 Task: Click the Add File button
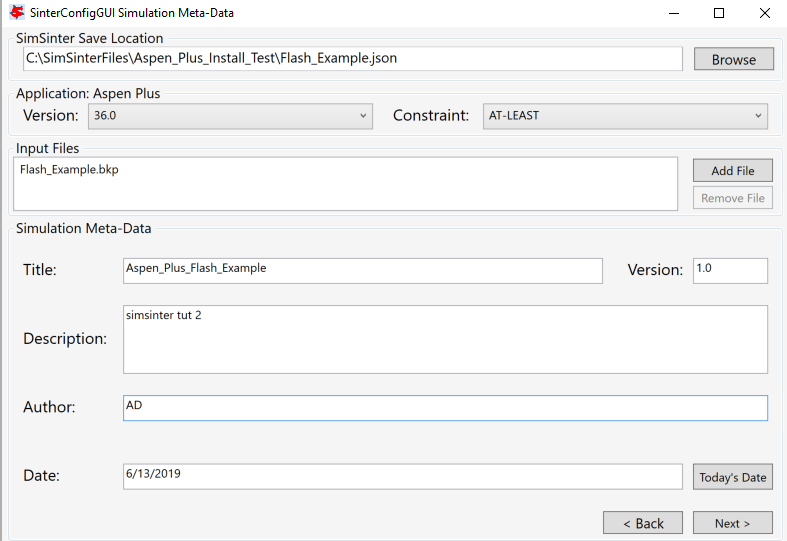(x=732, y=171)
